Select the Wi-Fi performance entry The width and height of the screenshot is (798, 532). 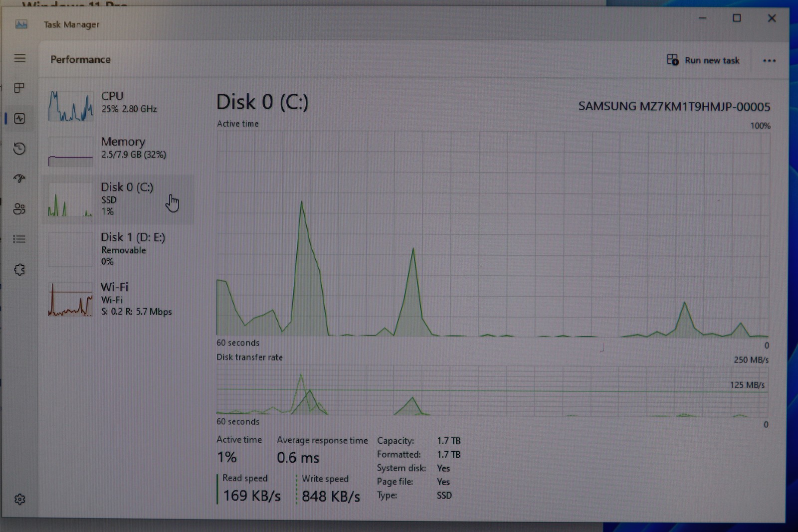(118, 299)
